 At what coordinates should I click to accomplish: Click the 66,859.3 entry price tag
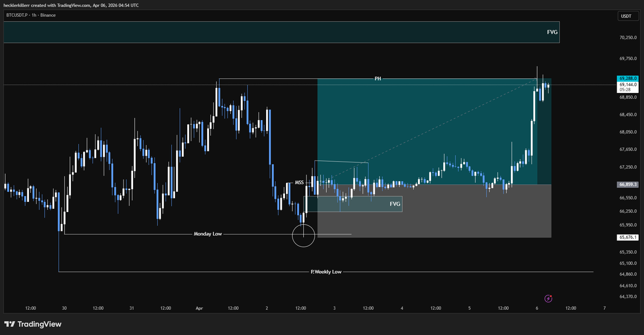(627, 184)
